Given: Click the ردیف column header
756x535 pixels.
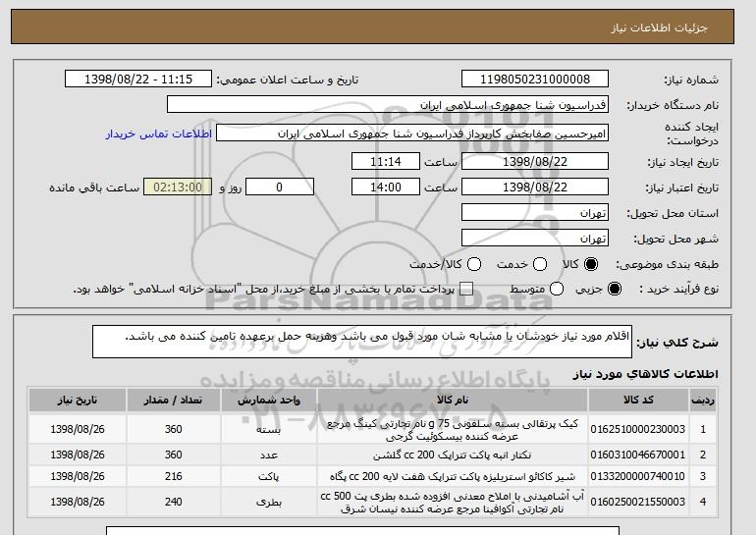Looking at the screenshot, I should click(702, 401).
